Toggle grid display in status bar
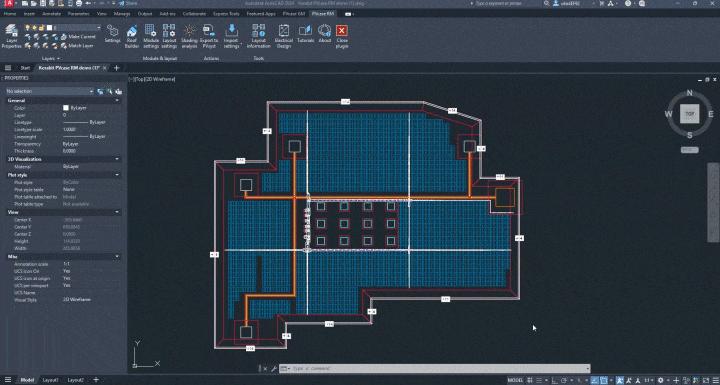Image resolution: width=720 pixels, height=385 pixels. [x=529, y=380]
